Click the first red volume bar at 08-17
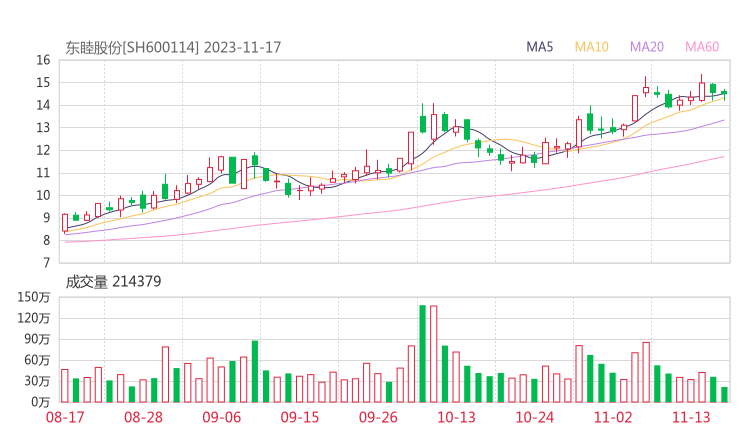Image resolution: width=740 pixels, height=440 pixels. coord(65,386)
